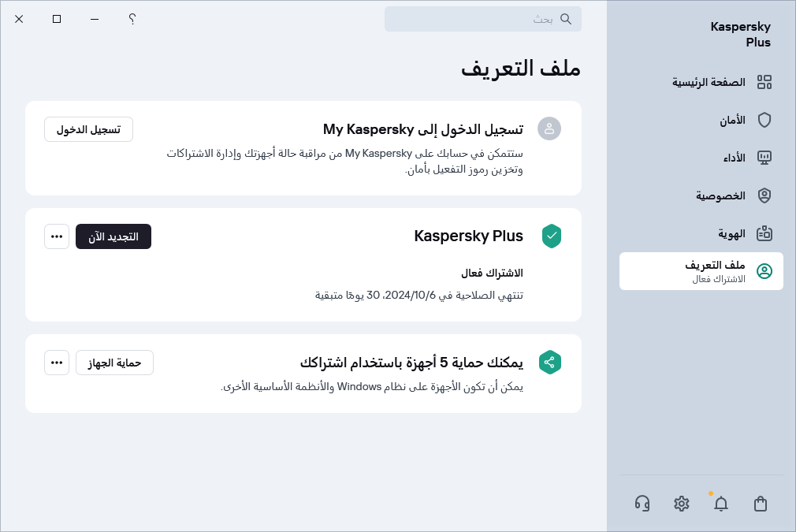Open the الصفحة الرئيسية (Home) section icon
This screenshot has width=796, height=532.
[x=764, y=82]
